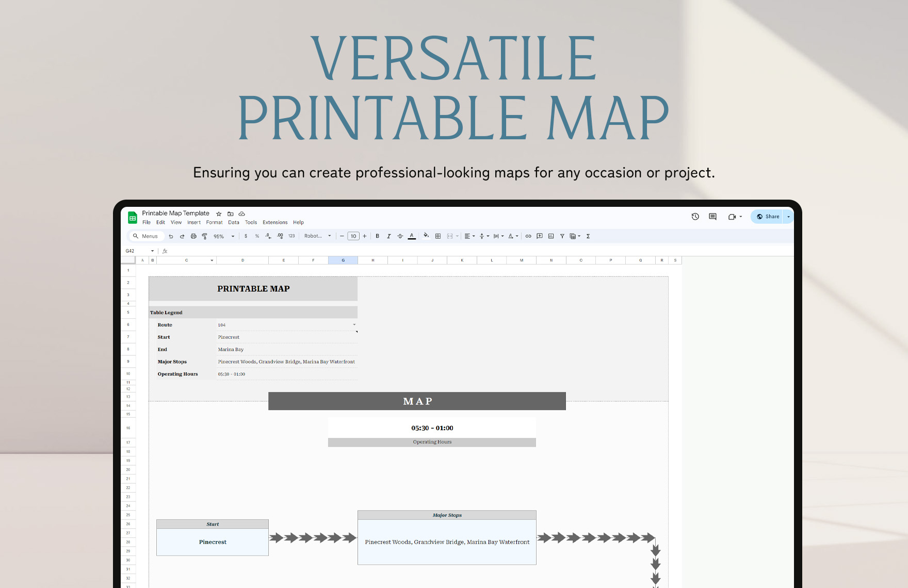This screenshot has height=588, width=908.
Task: Toggle bold formatting
Action: pyautogui.click(x=377, y=236)
